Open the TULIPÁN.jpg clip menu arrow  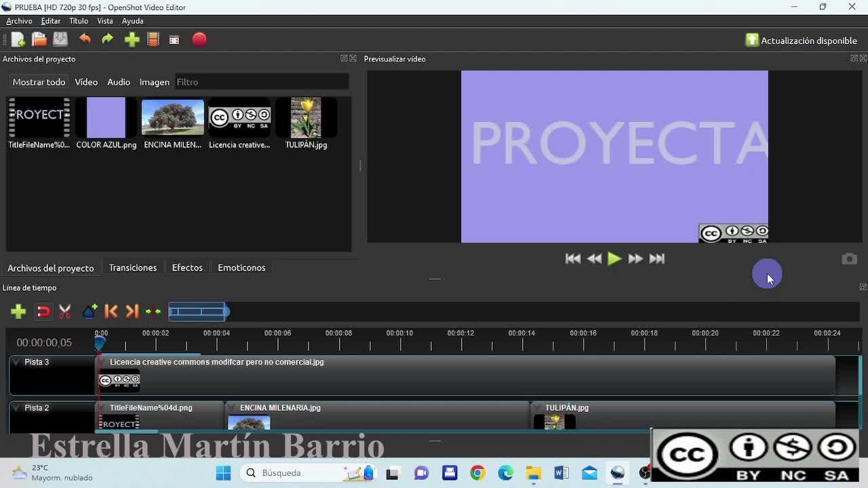coord(538,408)
